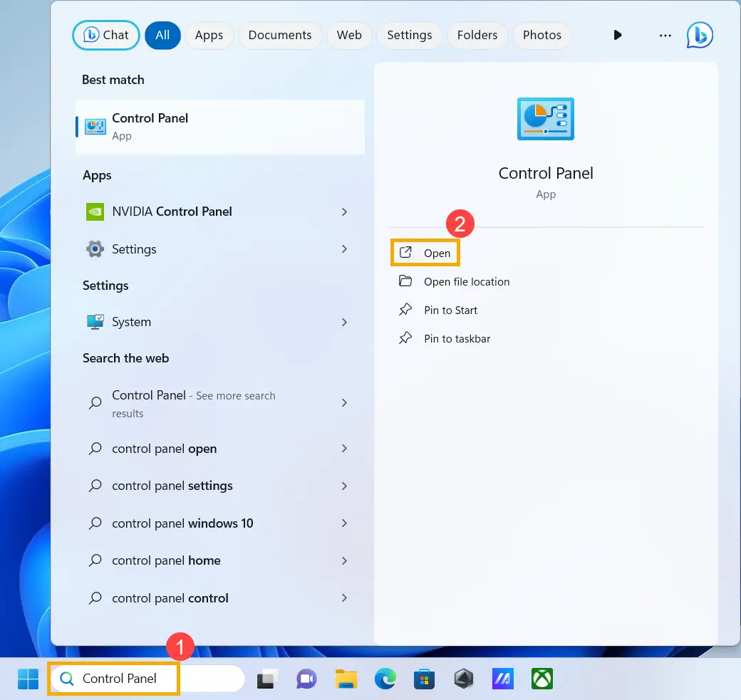This screenshot has height=700, width=741.
Task: Click the Task View taskbar icon
Action: pyautogui.click(x=267, y=679)
